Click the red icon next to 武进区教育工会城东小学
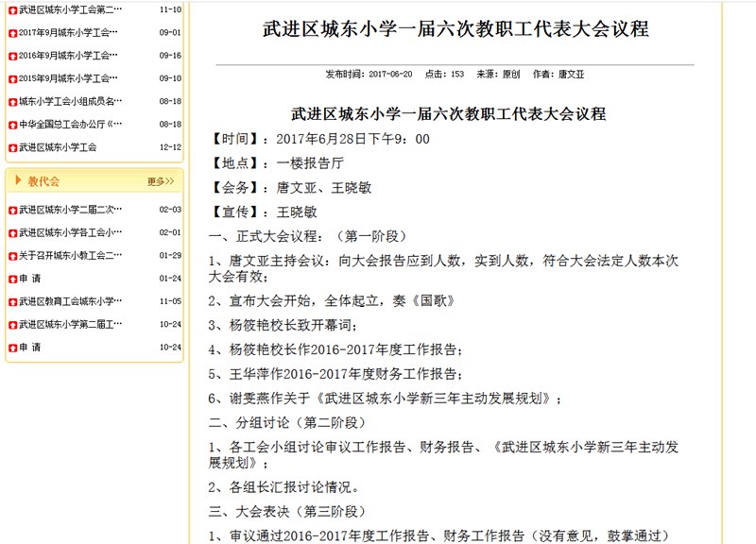The width and height of the screenshot is (756, 544). pos(13,302)
